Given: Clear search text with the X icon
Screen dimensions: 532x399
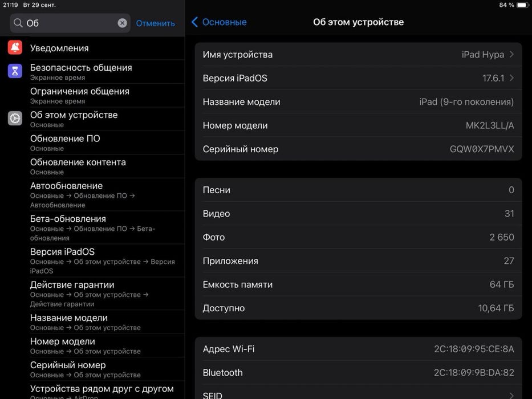Looking at the screenshot, I should (122, 23).
